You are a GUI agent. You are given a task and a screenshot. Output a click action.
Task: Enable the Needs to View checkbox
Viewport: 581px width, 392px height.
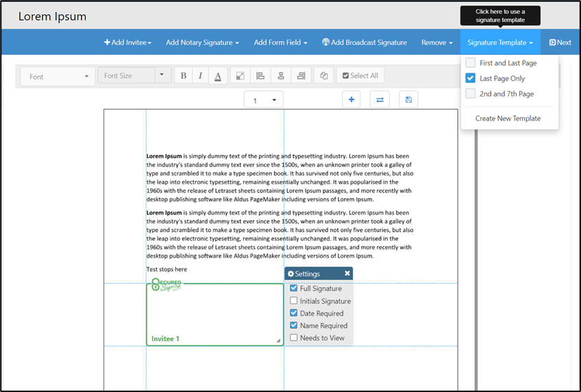click(x=294, y=338)
